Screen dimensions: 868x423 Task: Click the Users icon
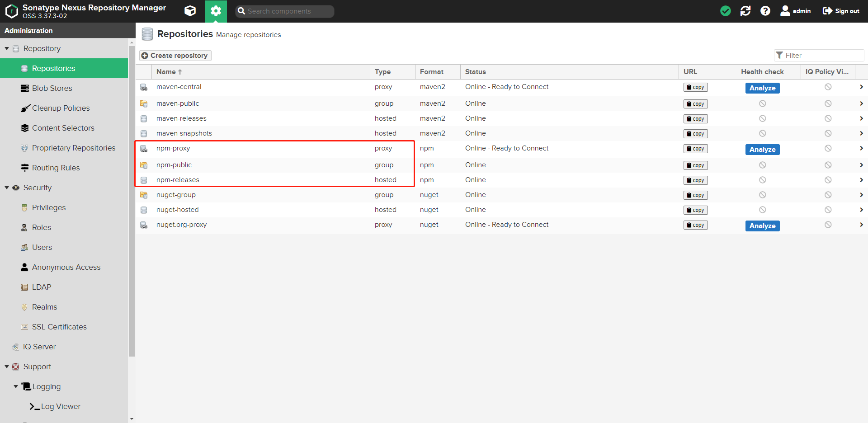[24, 247]
